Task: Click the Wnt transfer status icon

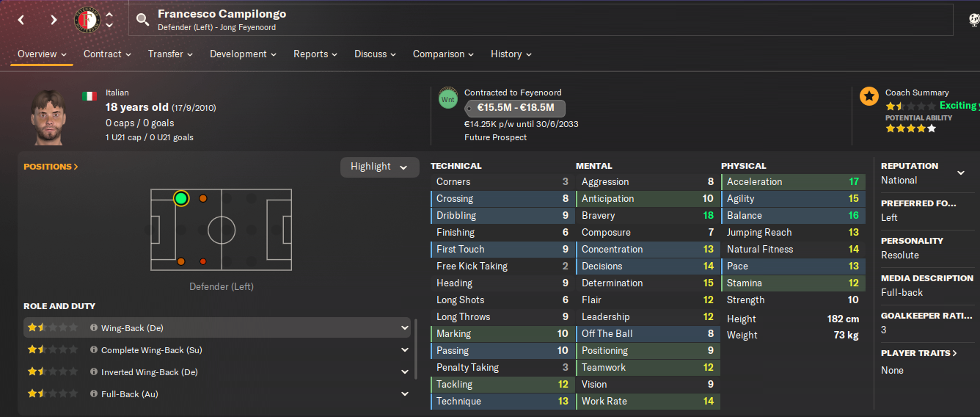Action: (x=447, y=98)
